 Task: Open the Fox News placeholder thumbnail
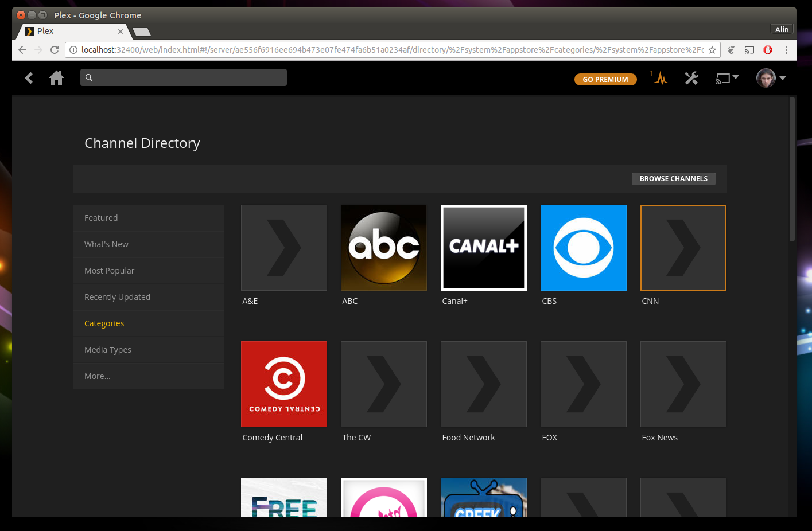point(683,384)
